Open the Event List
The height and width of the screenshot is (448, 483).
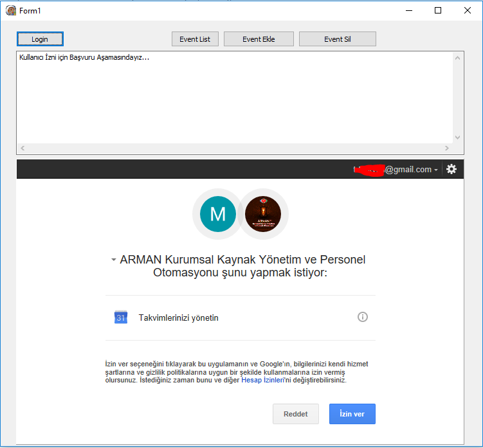(x=195, y=39)
